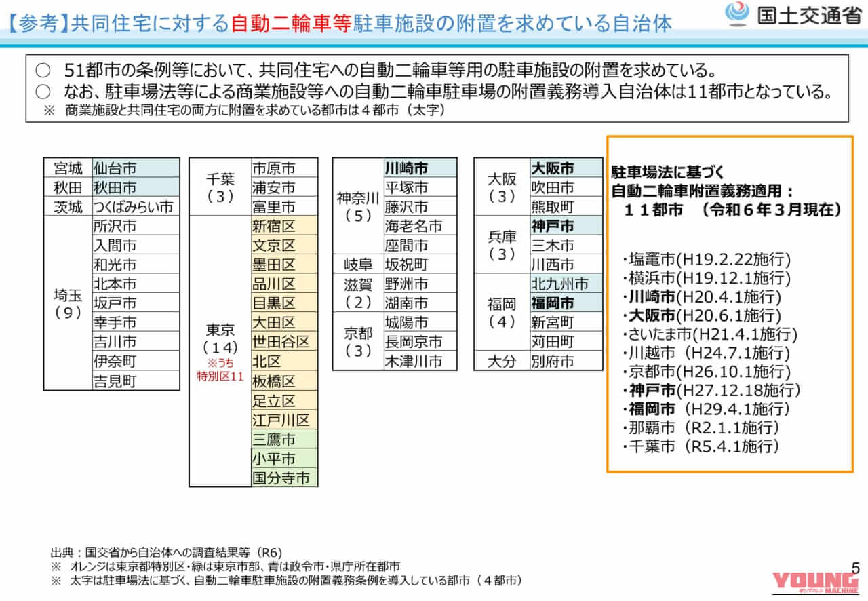The image size is (868, 601).
Task: Select the bold 川崎市 cell under 神奈川
Action: (x=419, y=168)
